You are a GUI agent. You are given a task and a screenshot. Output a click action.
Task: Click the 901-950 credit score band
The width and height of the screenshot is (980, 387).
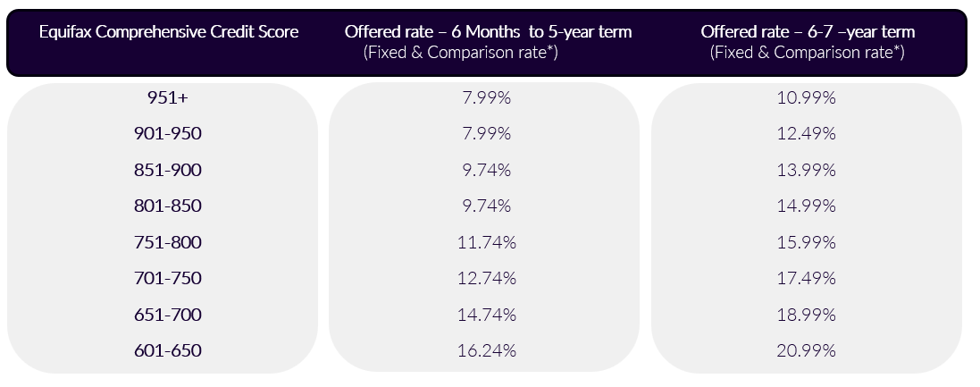(168, 134)
